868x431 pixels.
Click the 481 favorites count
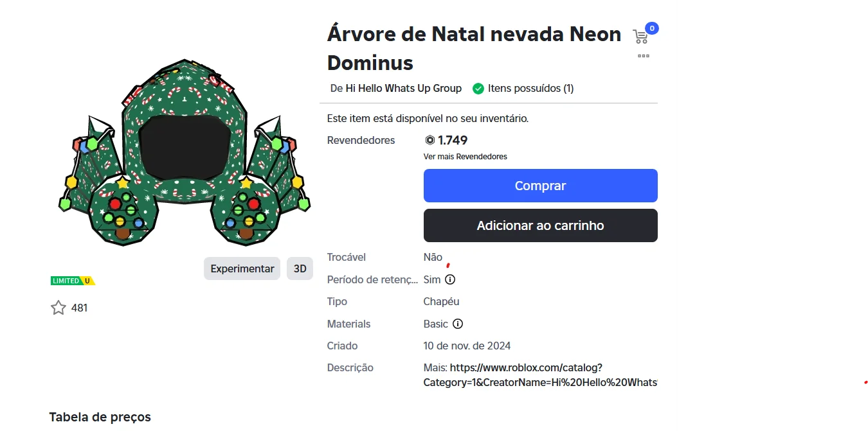79,308
